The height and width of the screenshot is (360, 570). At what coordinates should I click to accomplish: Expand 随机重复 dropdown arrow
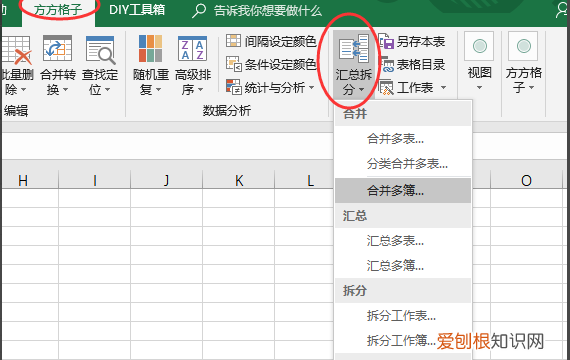coord(158,89)
